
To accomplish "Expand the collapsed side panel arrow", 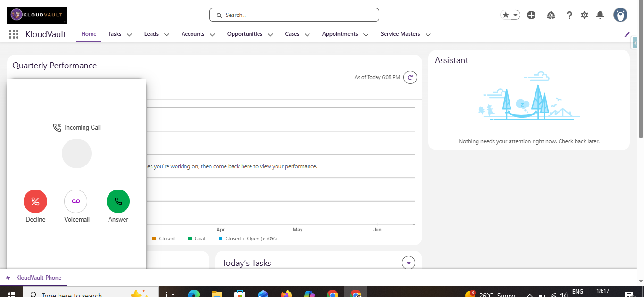I will [635, 43].
